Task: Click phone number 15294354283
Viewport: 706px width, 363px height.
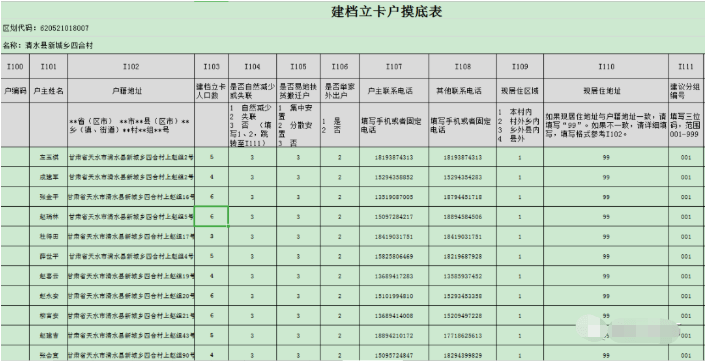Action: [x=463, y=177]
